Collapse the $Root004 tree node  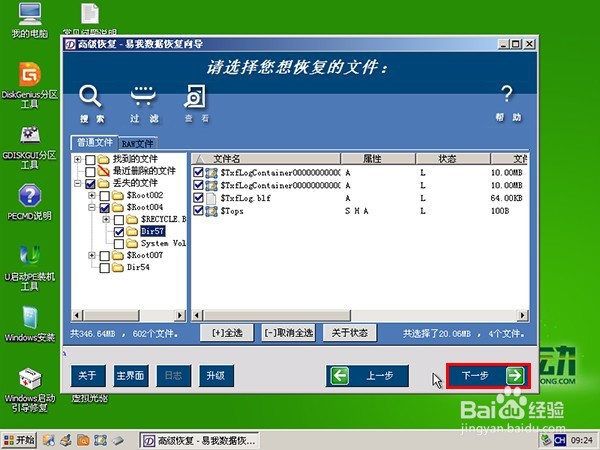[92, 207]
